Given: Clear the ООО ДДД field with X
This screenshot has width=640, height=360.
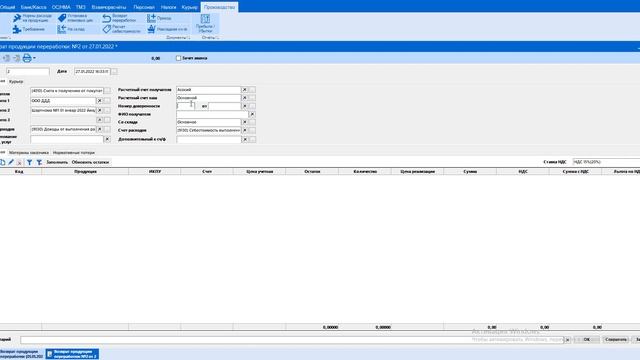Looking at the screenshot, I should point(100,100).
